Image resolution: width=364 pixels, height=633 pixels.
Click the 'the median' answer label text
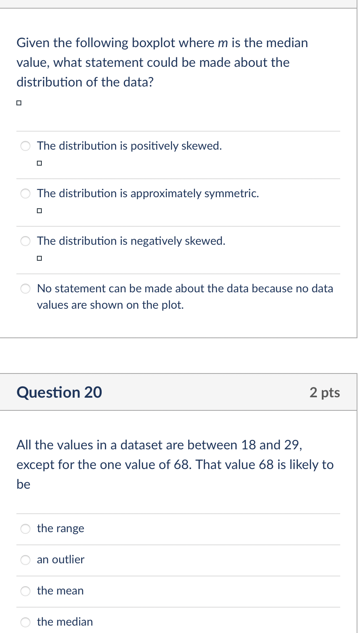[x=65, y=622]
